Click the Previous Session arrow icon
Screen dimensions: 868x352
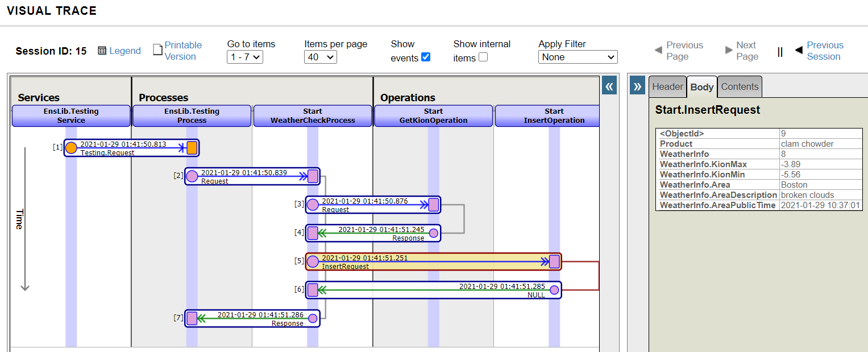[x=799, y=50]
